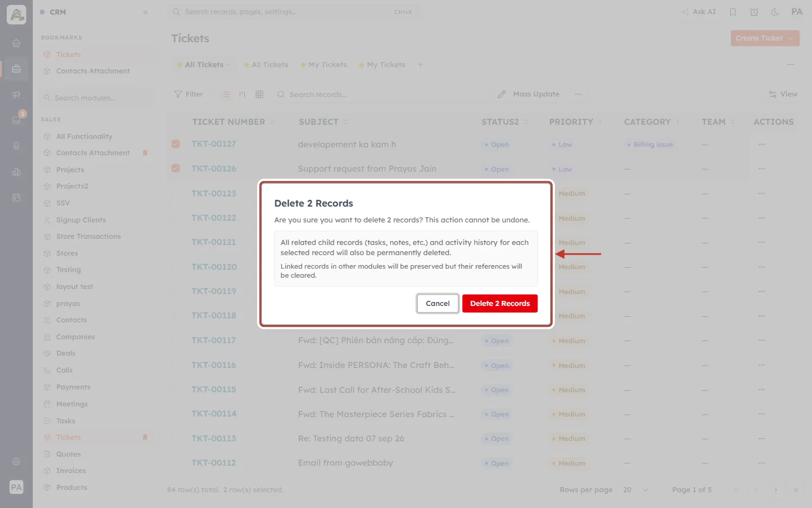Expand the Create Ticket dropdown arrow
Viewport: 812px width, 508px height.
click(x=791, y=38)
